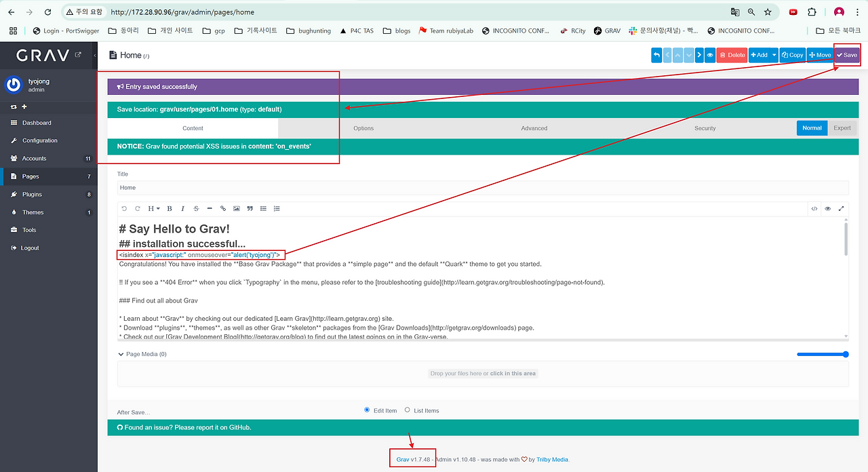Insert horizontal rule in editor

tap(210, 208)
